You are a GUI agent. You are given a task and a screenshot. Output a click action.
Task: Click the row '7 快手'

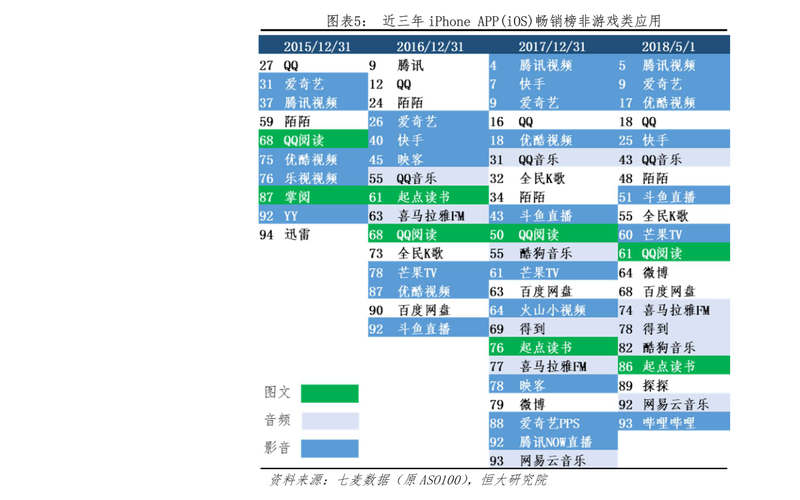[553, 84]
